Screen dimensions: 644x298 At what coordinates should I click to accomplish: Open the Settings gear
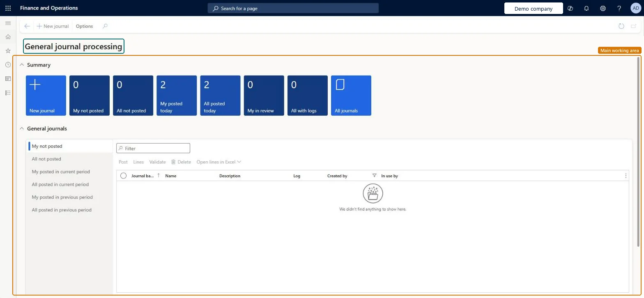tap(603, 8)
